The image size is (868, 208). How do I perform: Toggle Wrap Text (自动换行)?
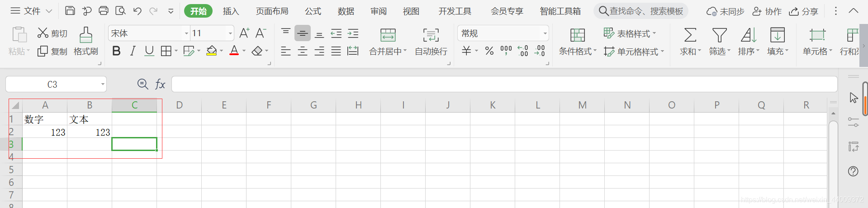click(x=431, y=42)
